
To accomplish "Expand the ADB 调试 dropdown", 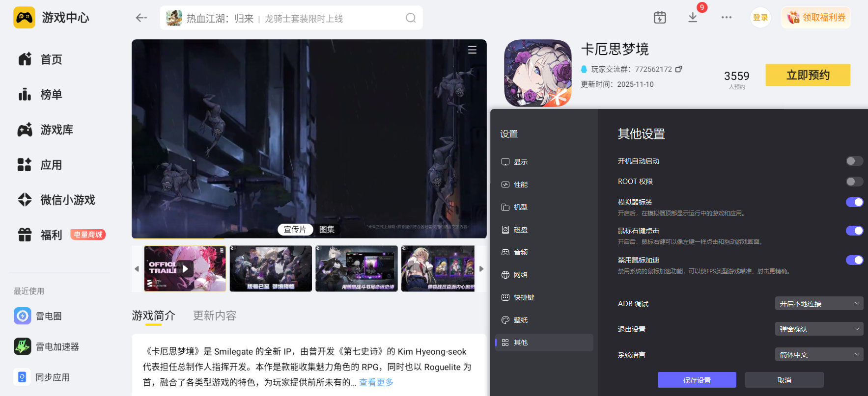I will (818, 304).
